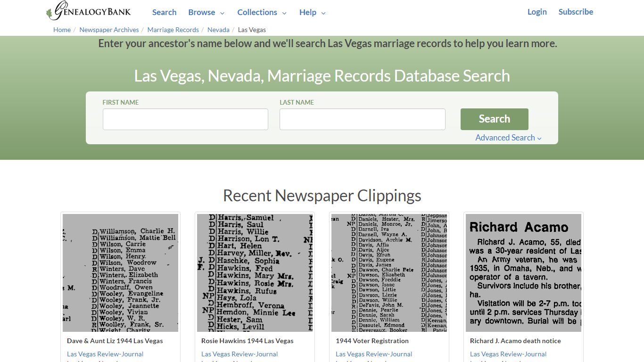Open Nevada breadcrumb link

(x=218, y=30)
